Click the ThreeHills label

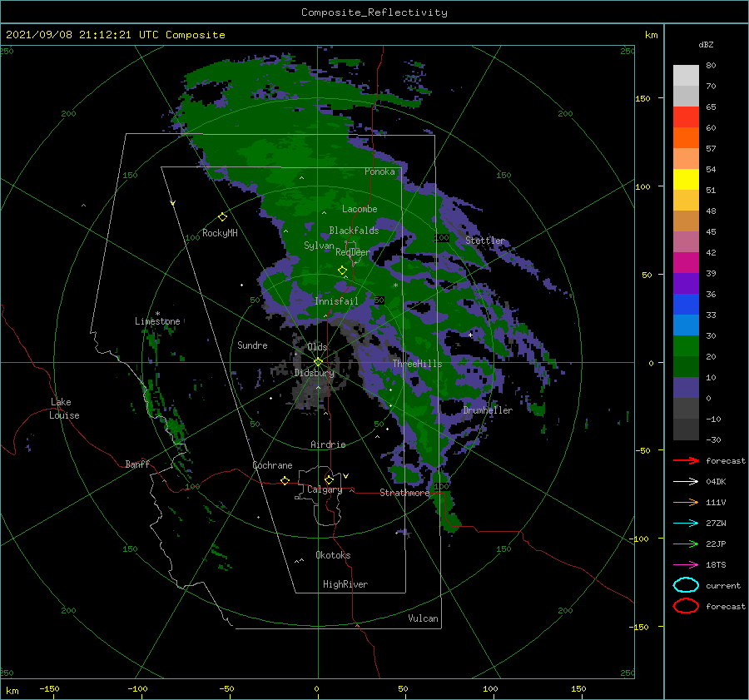click(x=418, y=364)
